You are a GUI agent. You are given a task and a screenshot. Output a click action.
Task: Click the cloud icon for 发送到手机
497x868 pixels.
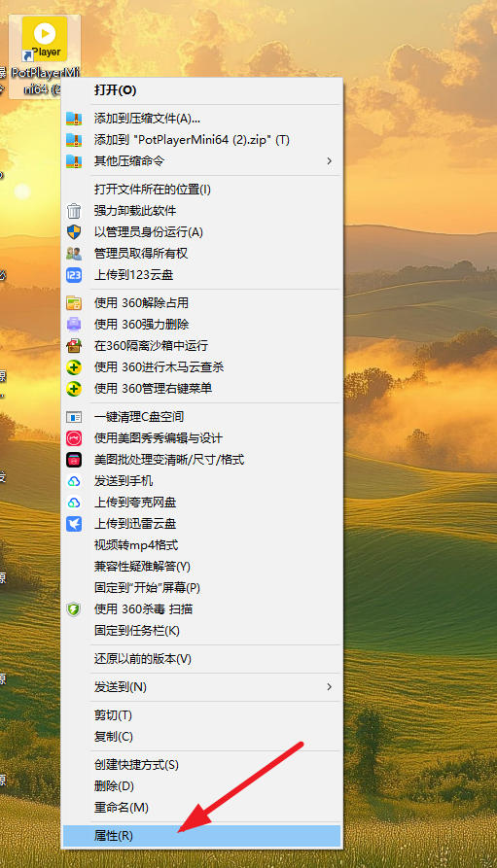click(x=74, y=481)
